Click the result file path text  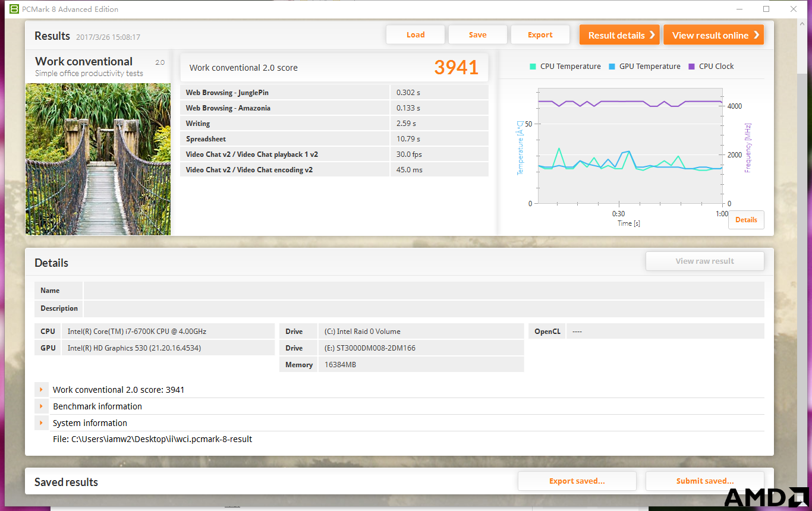pos(153,439)
